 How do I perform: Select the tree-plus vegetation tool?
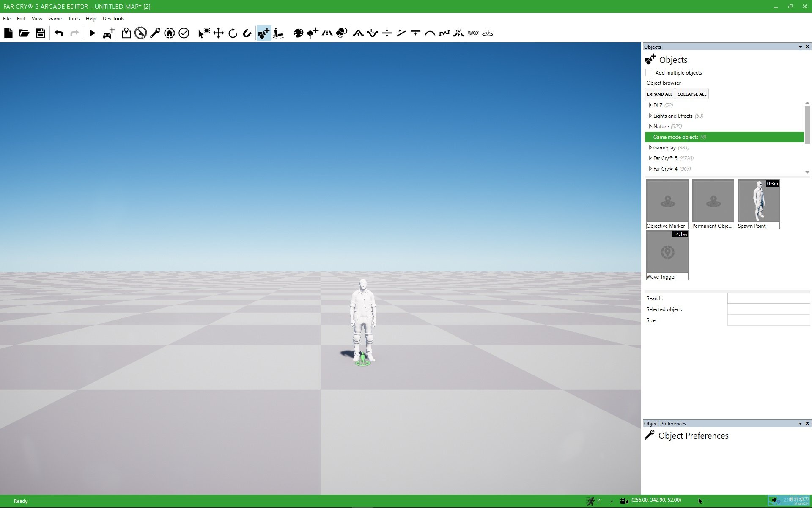313,33
